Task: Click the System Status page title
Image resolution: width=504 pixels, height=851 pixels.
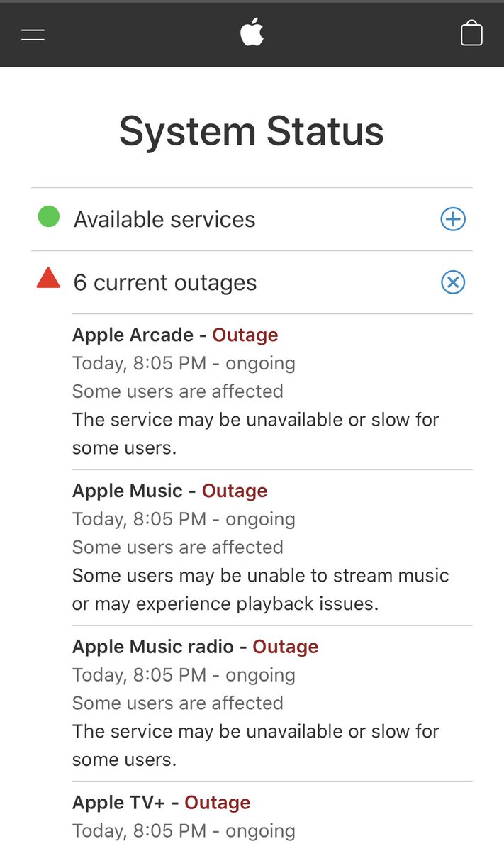Action: (252, 131)
